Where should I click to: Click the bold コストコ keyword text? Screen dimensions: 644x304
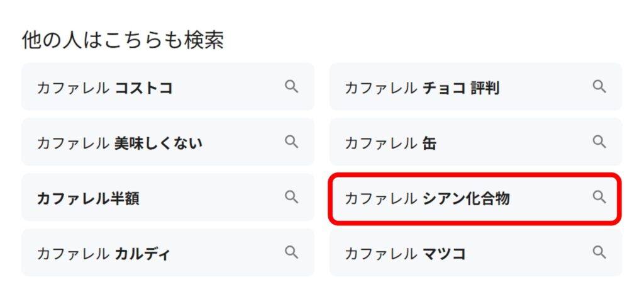tap(143, 87)
